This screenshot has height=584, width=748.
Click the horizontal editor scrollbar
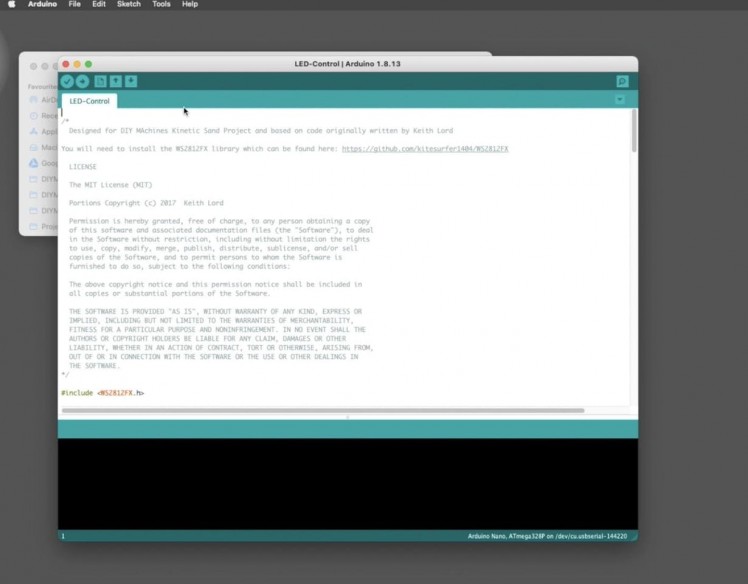tap(323, 410)
